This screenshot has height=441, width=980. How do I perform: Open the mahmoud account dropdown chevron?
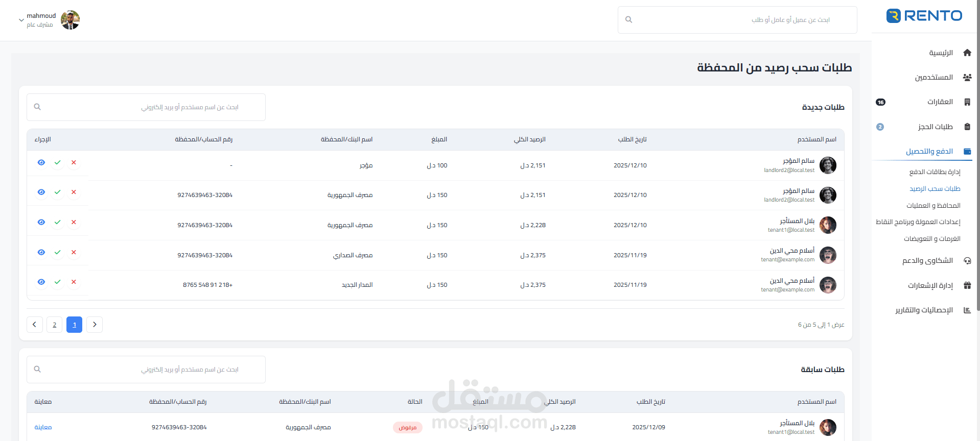(x=21, y=20)
